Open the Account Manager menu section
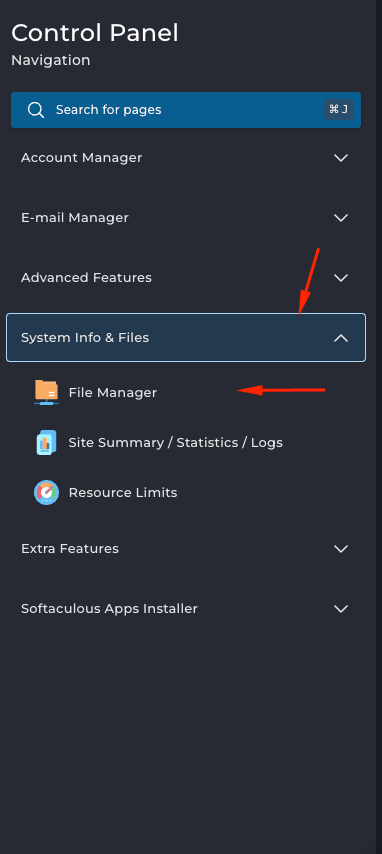Image resolution: width=382 pixels, height=854 pixels. [186, 158]
